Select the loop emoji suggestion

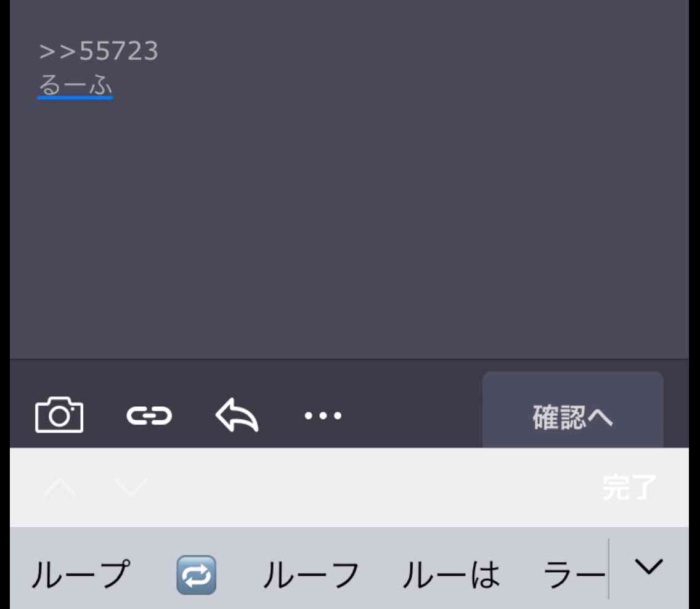coord(197,574)
